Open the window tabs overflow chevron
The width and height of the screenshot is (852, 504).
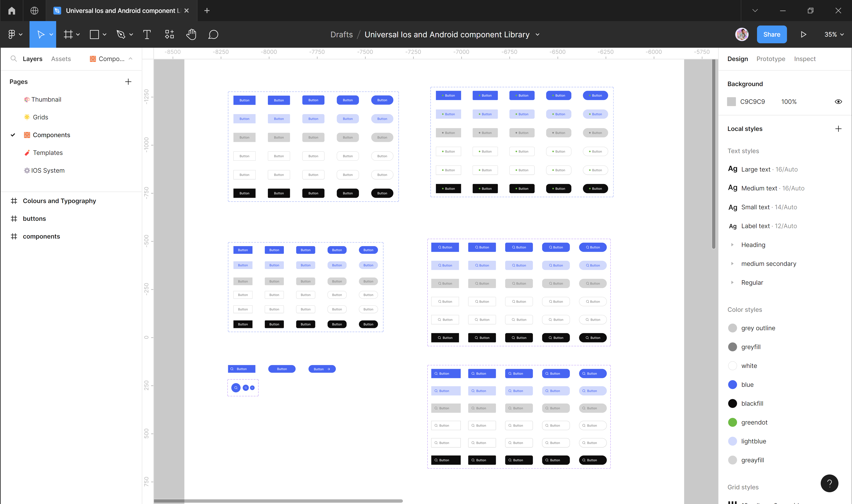755,10
